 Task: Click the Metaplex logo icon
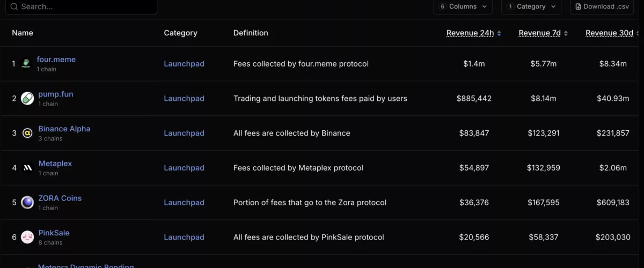(27, 168)
